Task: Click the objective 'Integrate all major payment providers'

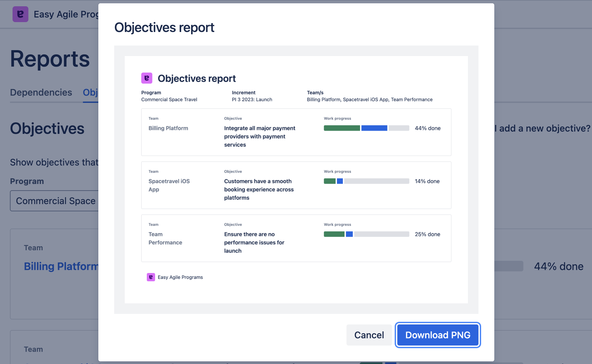Action: [x=259, y=136]
